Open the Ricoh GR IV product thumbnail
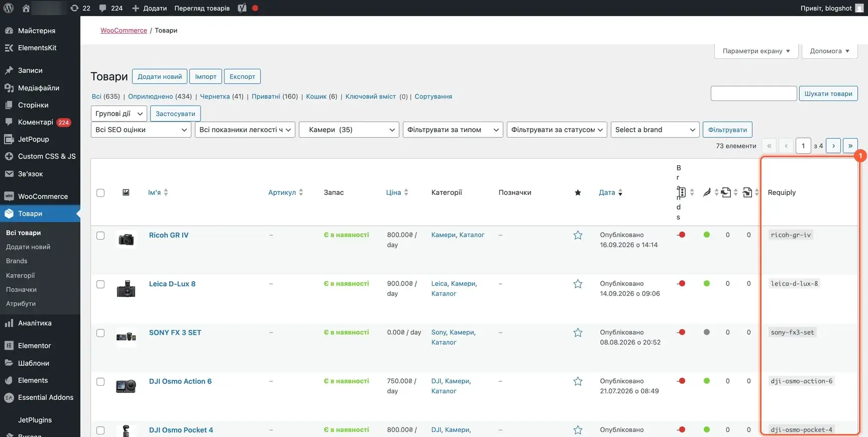The image size is (868, 437). tap(126, 239)
